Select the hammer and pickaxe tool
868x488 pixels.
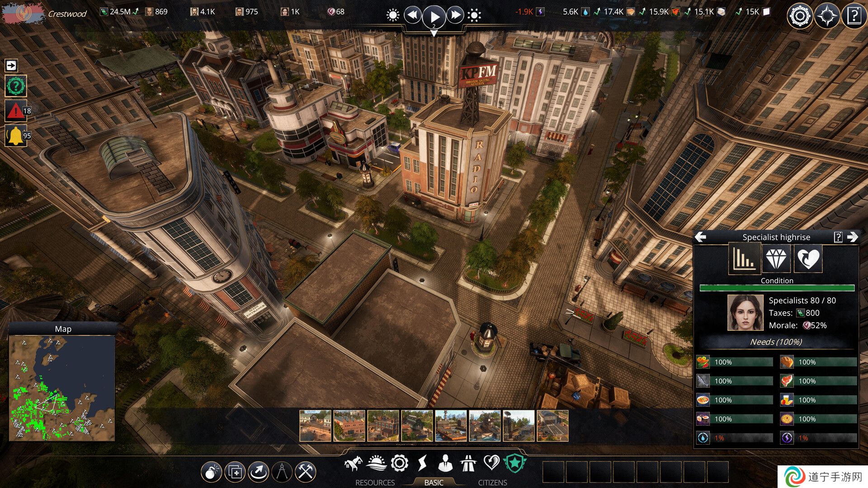tap(305, 472)
